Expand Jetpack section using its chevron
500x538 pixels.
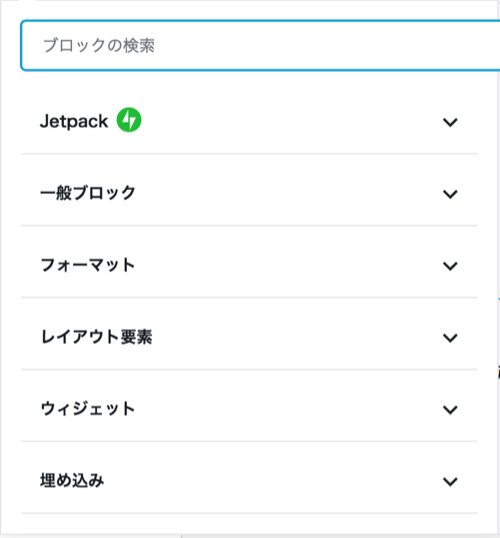click(x=450, y=122)
